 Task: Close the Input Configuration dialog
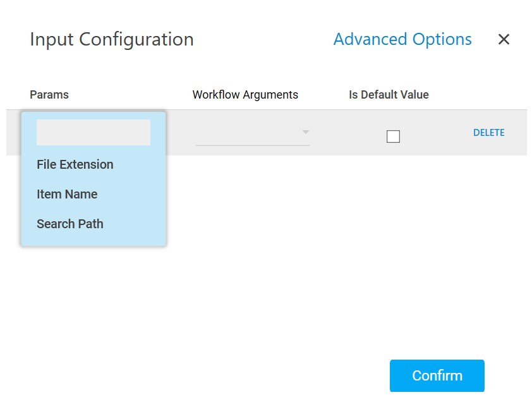pos(504,39)
